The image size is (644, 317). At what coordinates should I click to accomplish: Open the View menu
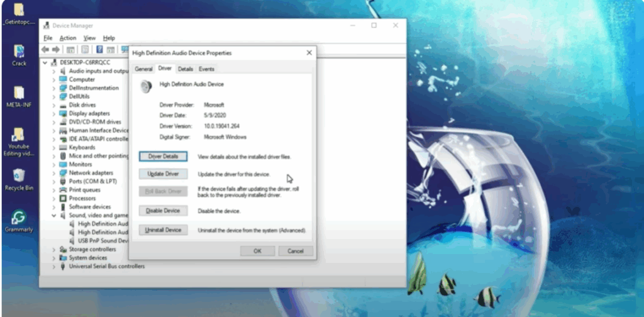(89, 38)
